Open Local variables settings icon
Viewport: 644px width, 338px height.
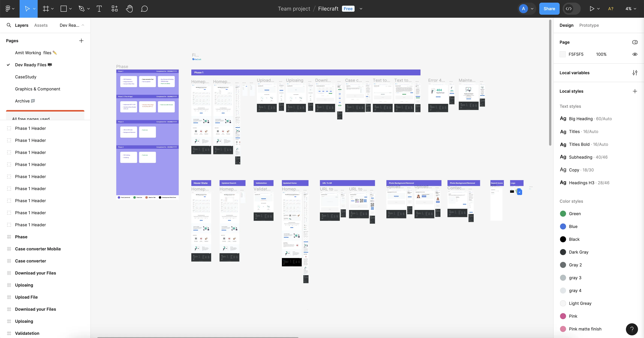[x=635, y=73]
